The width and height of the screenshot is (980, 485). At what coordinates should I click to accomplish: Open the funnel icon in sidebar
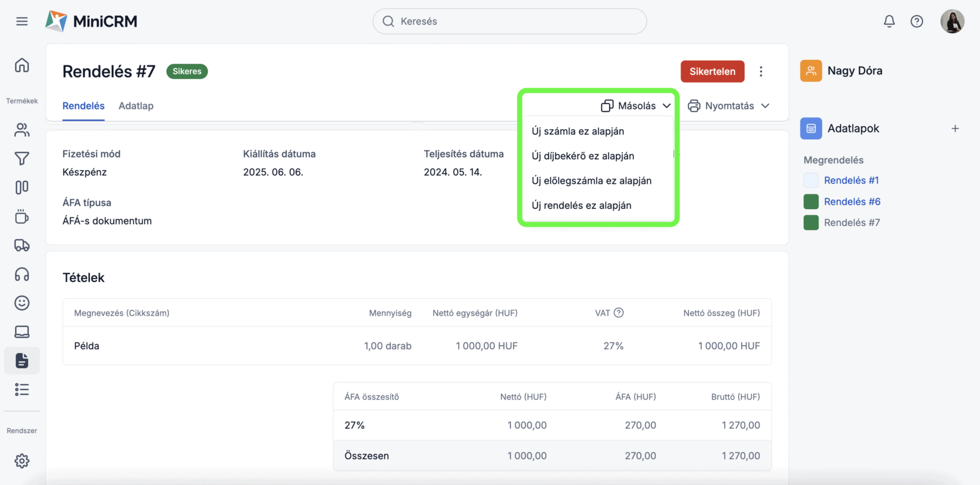(x=22, y=159)
